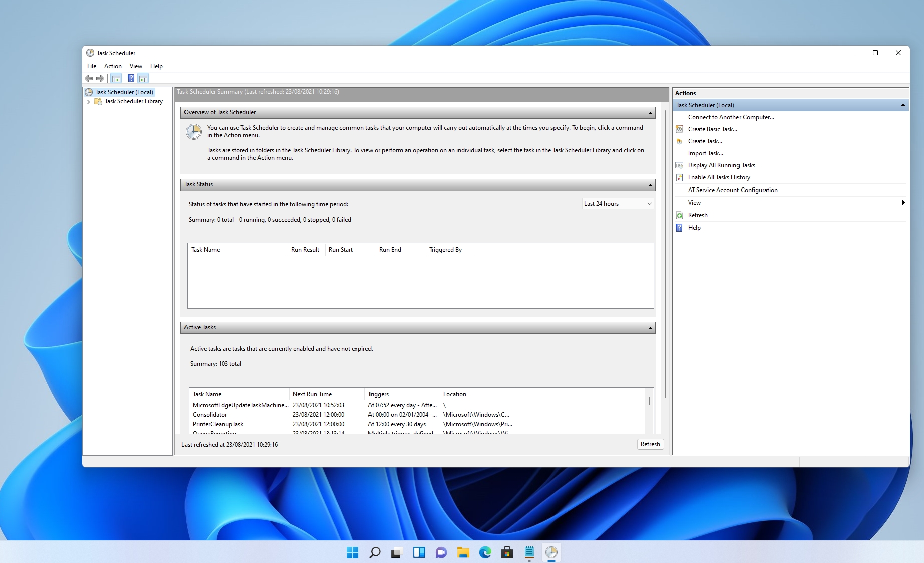924x563 pixels.
Task: Open File Explorer from the taskbar
Action: (463, 552)
